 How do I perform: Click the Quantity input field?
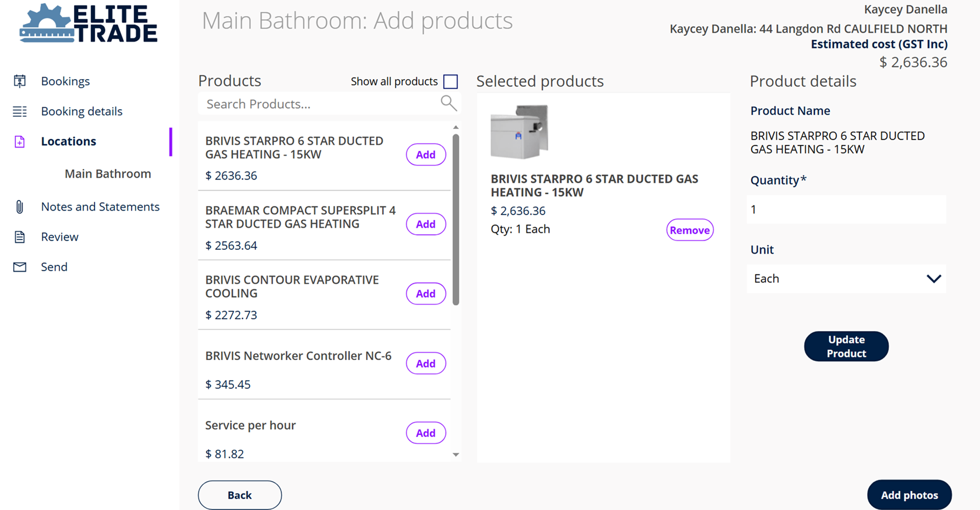pos(846,209)
